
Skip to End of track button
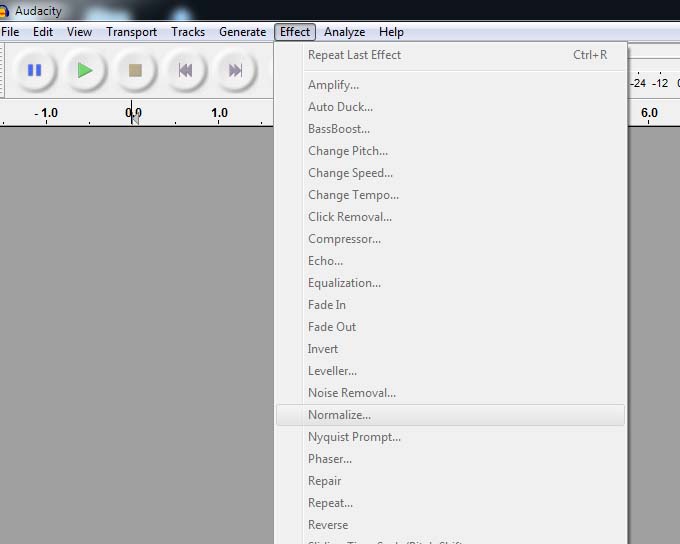click(x=235, y=70)
